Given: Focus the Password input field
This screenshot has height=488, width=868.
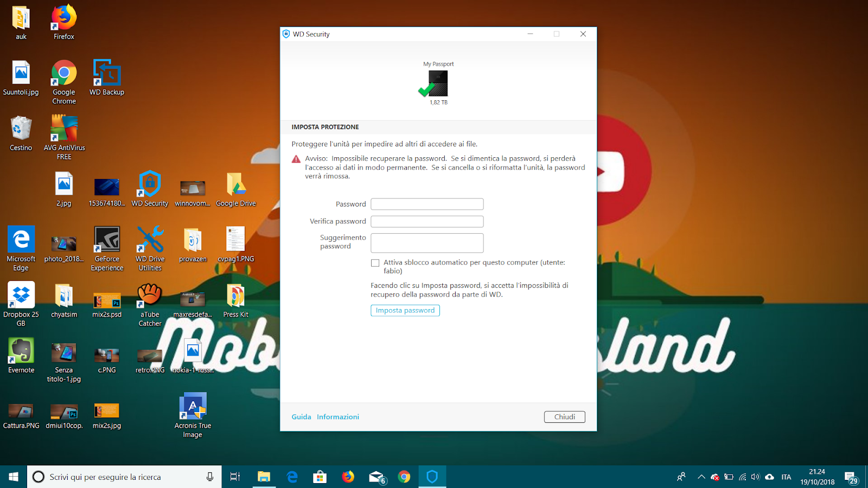Looking at the screenshot, I should pyautogui.click(x=427, y=204).
